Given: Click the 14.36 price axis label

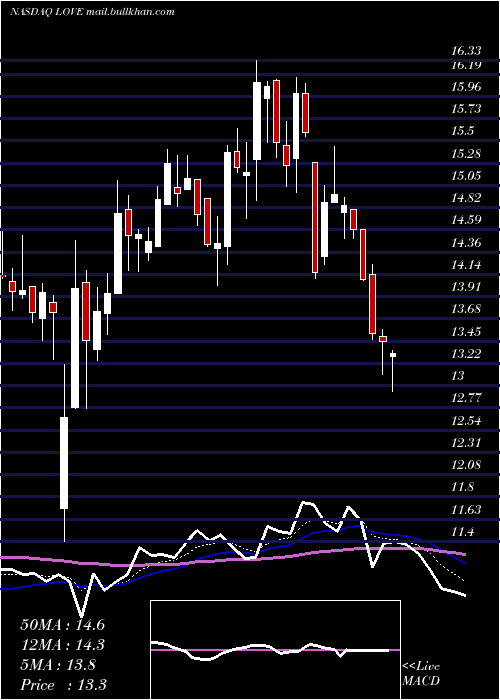Looking at the screenshot, I should tap(466, 243).
